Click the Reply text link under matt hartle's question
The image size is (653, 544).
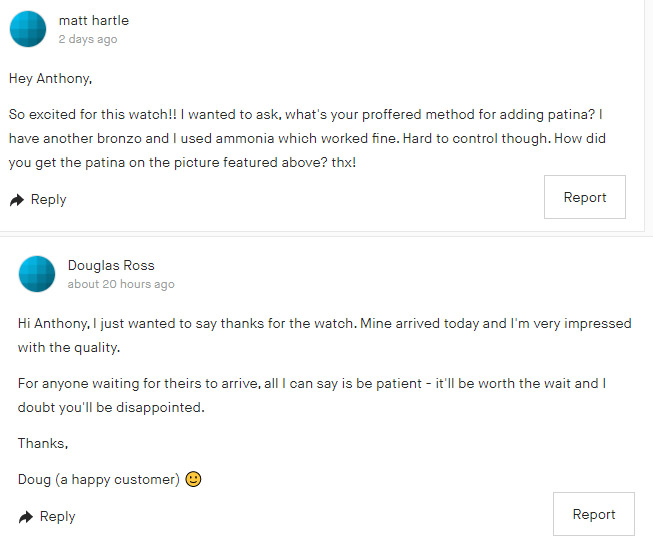pos(48,200)
